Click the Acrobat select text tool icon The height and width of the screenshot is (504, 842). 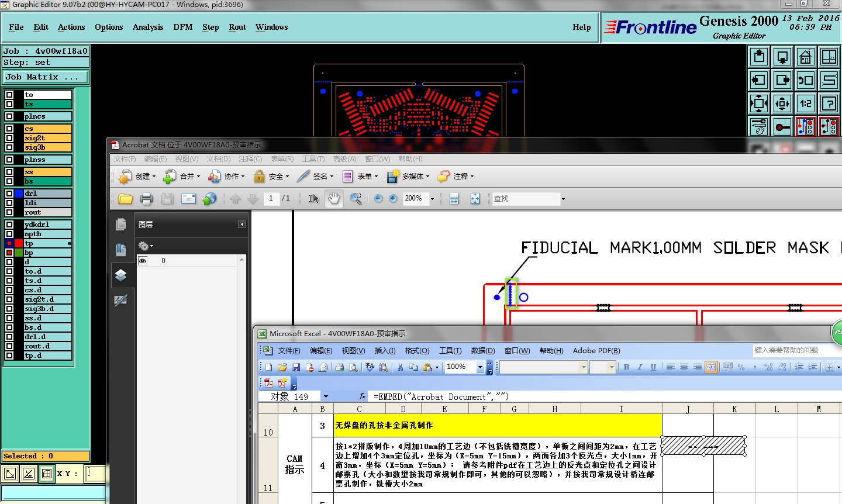pyautogui.click(x=314, y=199)
